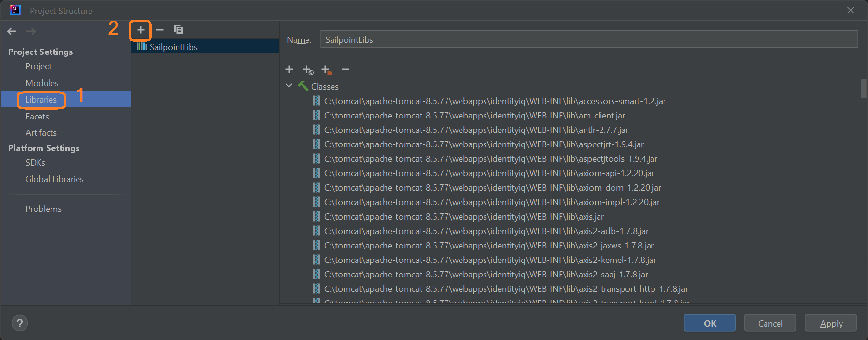
Task: Click the back navigation arrow
Action: point(12,31)
